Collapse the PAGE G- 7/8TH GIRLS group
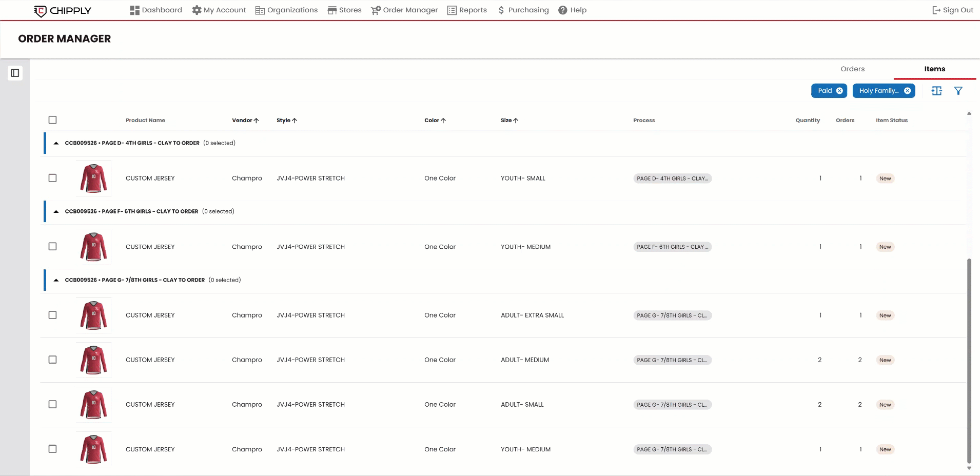 (56, 280)
